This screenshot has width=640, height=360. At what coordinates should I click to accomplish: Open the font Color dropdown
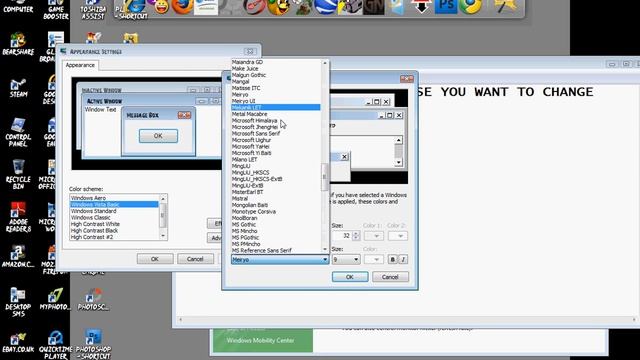pos(373,260)
